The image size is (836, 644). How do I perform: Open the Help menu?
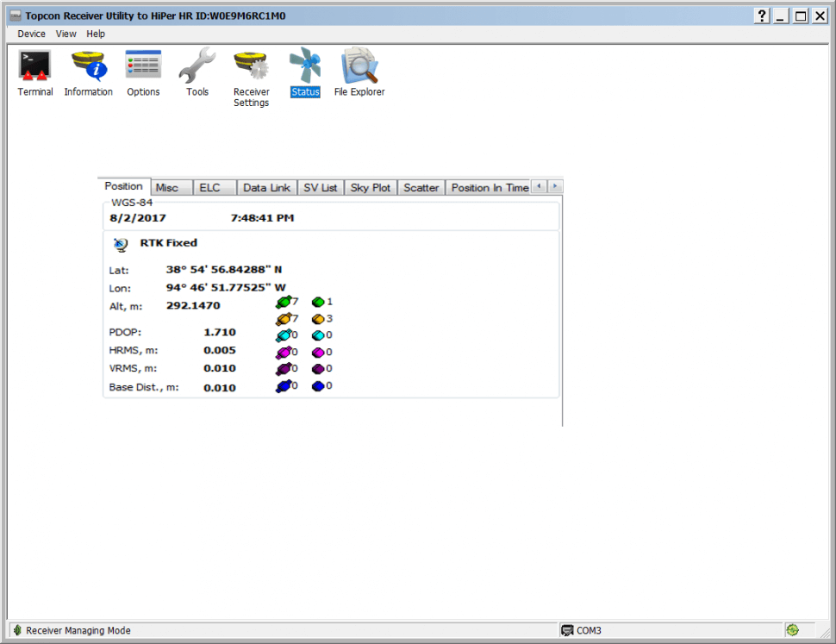pyautogui.click(x=96, y=34)
